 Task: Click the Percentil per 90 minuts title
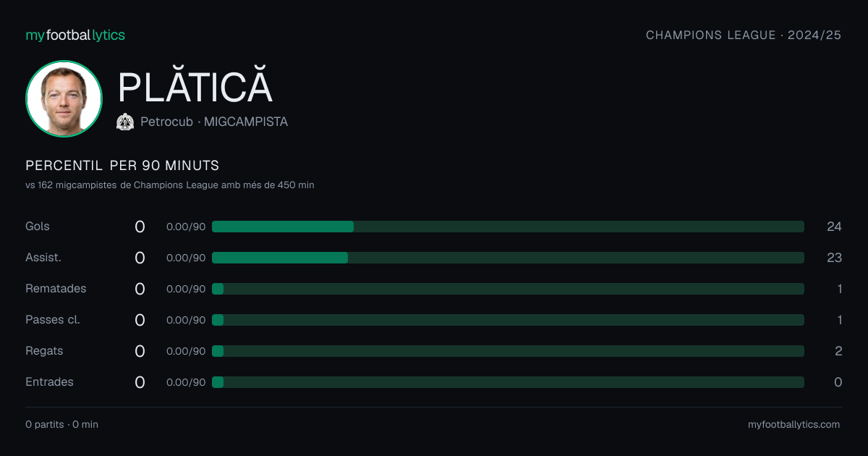(122, 166)
